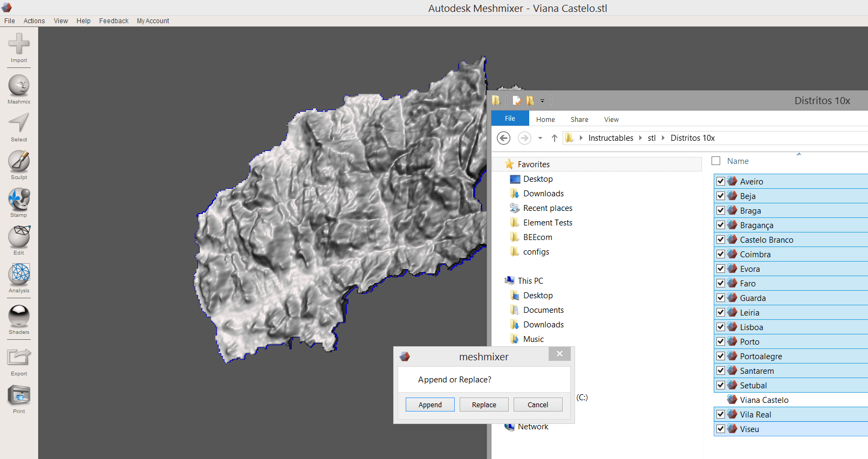868x459 pixels.
Task: Uncheck the Viseu file checkbox
Action: 721,429
